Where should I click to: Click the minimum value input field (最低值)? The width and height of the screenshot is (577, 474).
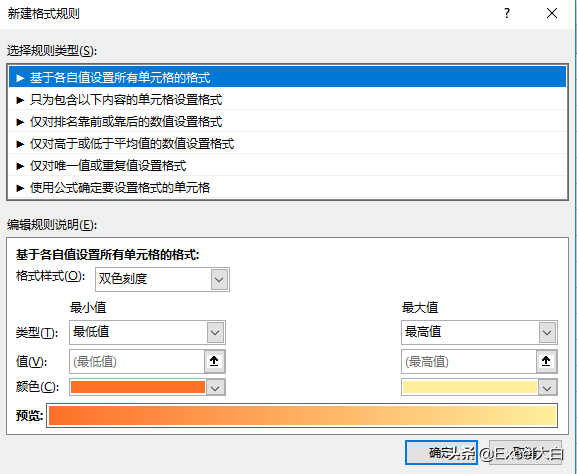pos(137,362)
